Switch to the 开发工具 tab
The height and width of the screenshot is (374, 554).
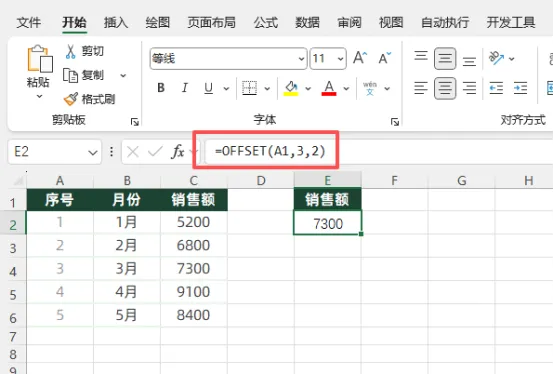click(511, 23)
